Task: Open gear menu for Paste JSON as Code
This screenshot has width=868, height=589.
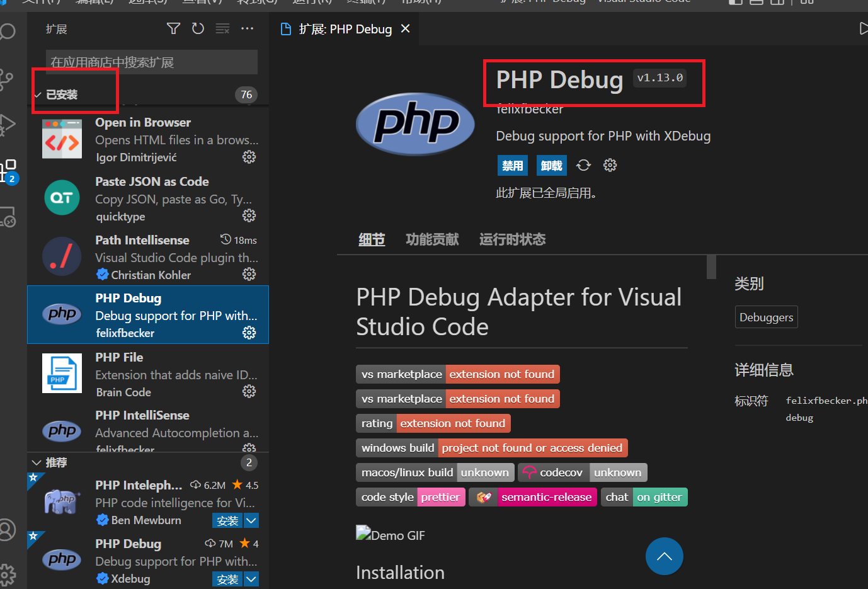Action: 249,215
